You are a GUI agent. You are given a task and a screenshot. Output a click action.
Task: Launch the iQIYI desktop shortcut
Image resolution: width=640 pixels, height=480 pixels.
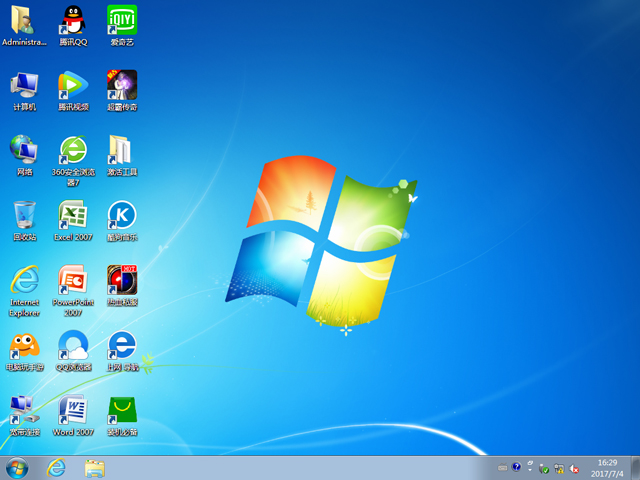click(x=122, y=21)
